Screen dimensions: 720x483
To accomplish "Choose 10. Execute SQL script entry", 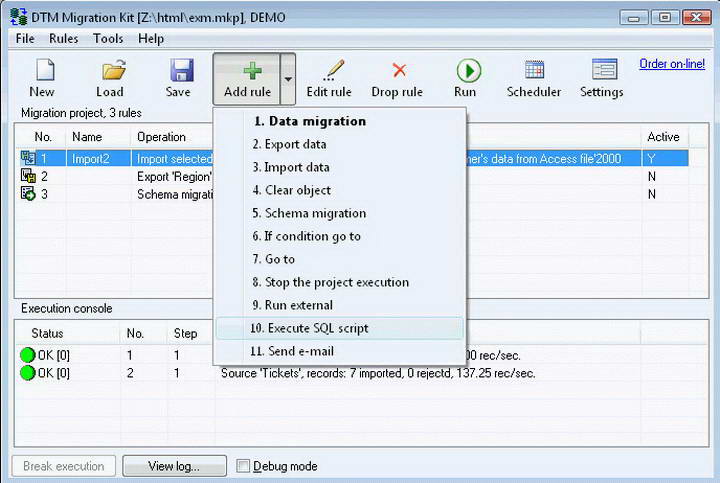I will [x=340, y=328].
